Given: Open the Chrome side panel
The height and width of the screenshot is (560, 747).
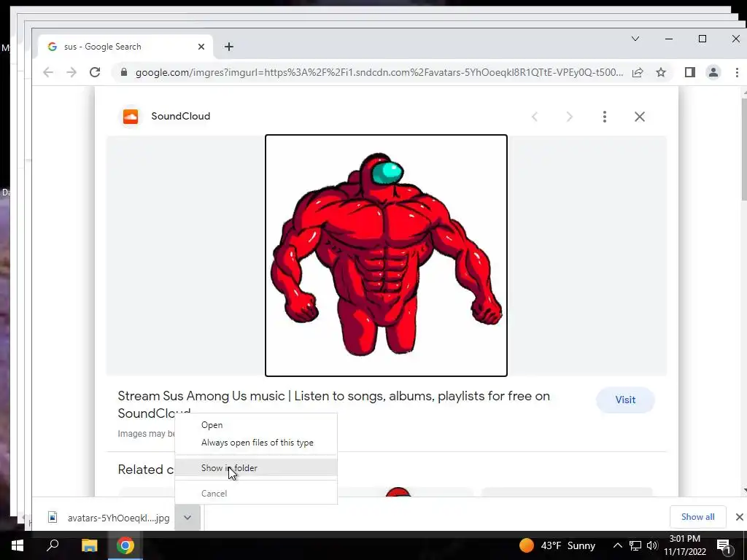Looking at the screenshot, I should [x=690, y=72].
